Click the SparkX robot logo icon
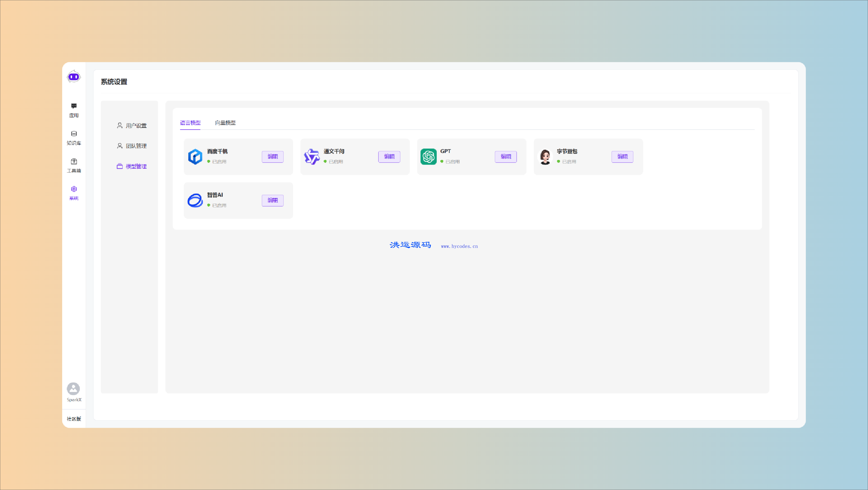 (74, 77)
